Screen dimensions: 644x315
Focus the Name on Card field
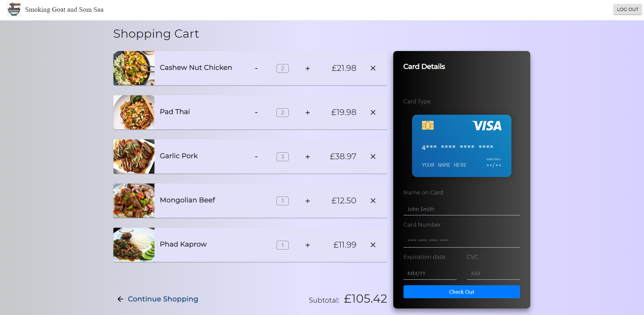[461, 209]
